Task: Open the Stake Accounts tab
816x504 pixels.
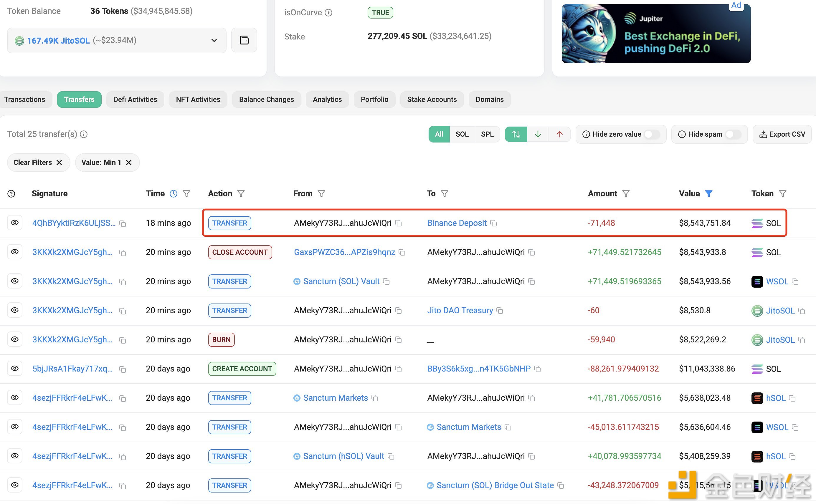Action: click(x=432, y=100)
